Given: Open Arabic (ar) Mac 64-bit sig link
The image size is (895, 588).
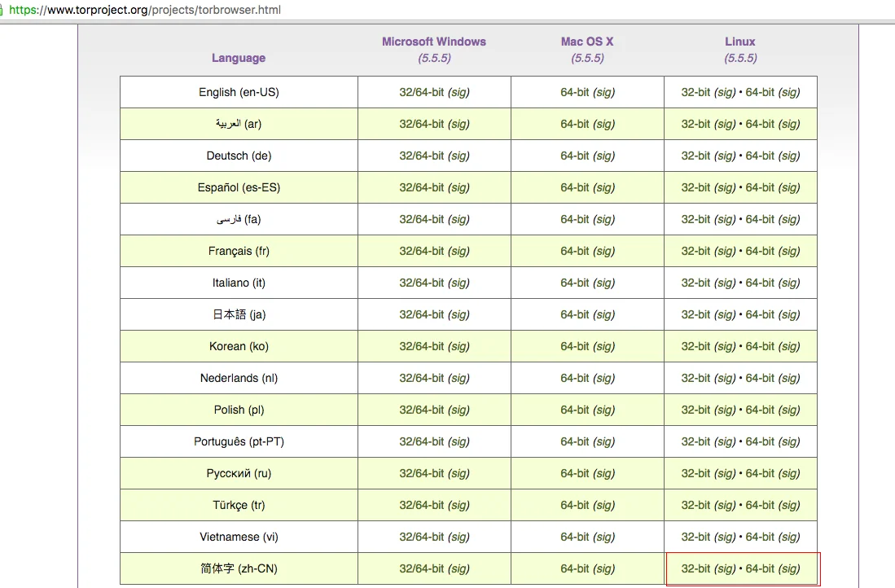Looking at the screenshot, I should (604, 124).
